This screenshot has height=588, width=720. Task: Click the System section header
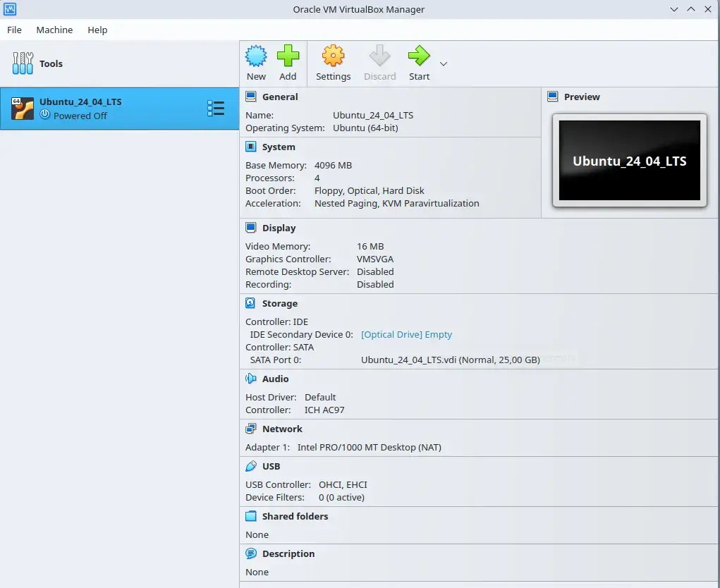[279, 147]
